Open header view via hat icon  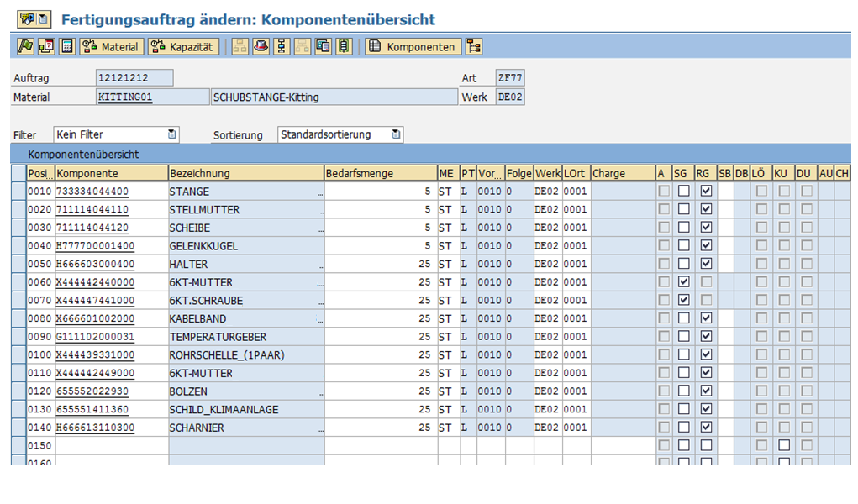coord(261,47)
